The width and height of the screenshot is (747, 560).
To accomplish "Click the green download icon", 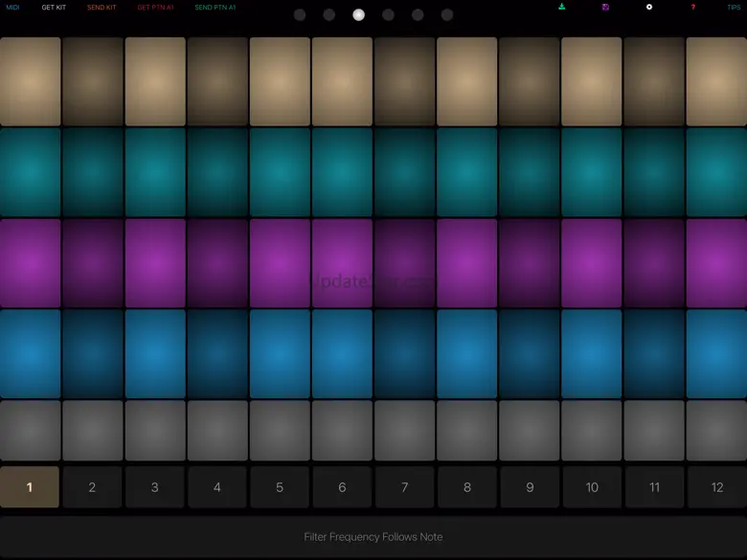I will click(562, 7).
